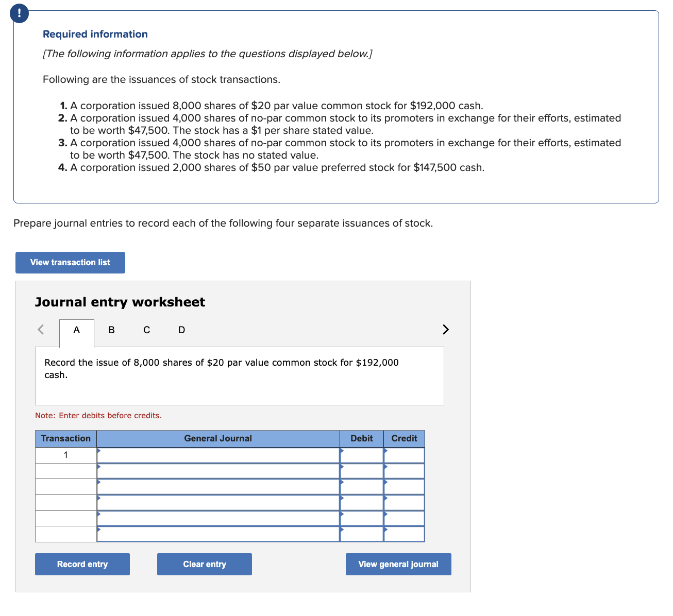Open the Debit dropdown arrow in the first row
673x616 pixels.
(x=341, y=451)
